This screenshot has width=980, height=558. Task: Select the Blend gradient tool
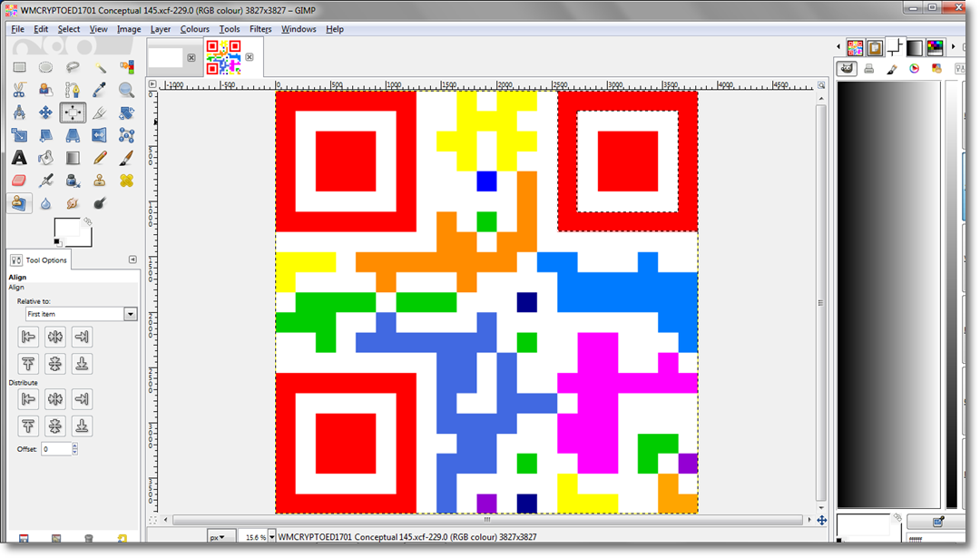pos(73,158)
